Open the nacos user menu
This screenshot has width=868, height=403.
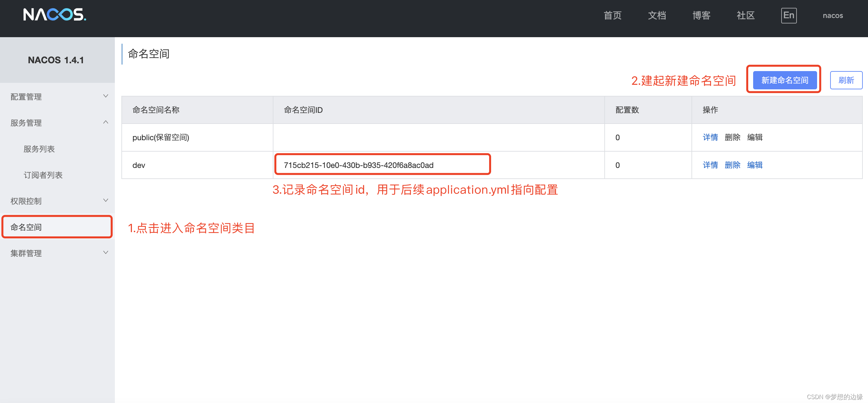(833, 15)
